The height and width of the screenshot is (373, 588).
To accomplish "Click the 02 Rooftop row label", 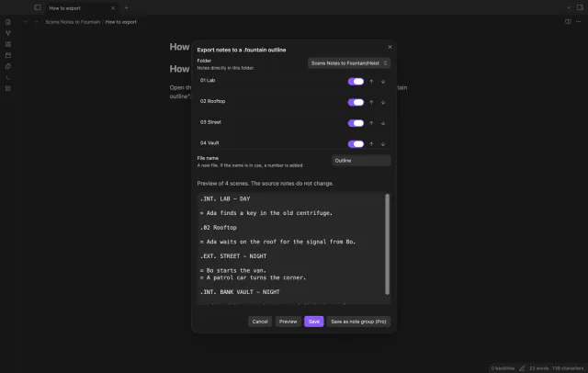I will (212, 101).
